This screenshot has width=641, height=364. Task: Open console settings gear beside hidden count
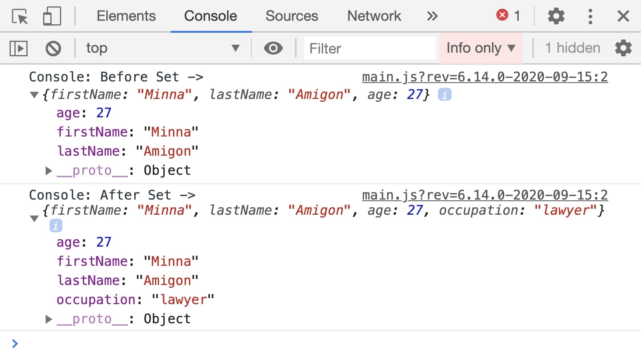coord(623,48)
